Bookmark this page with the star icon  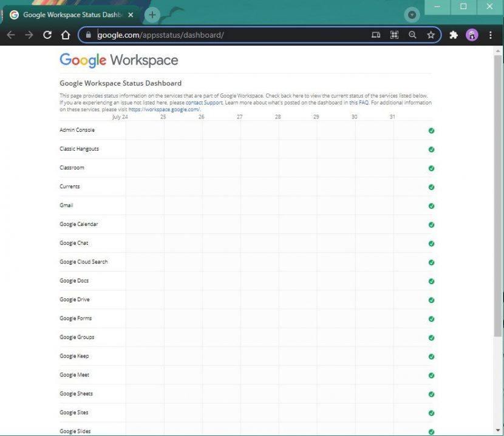[x=431, y=35]
